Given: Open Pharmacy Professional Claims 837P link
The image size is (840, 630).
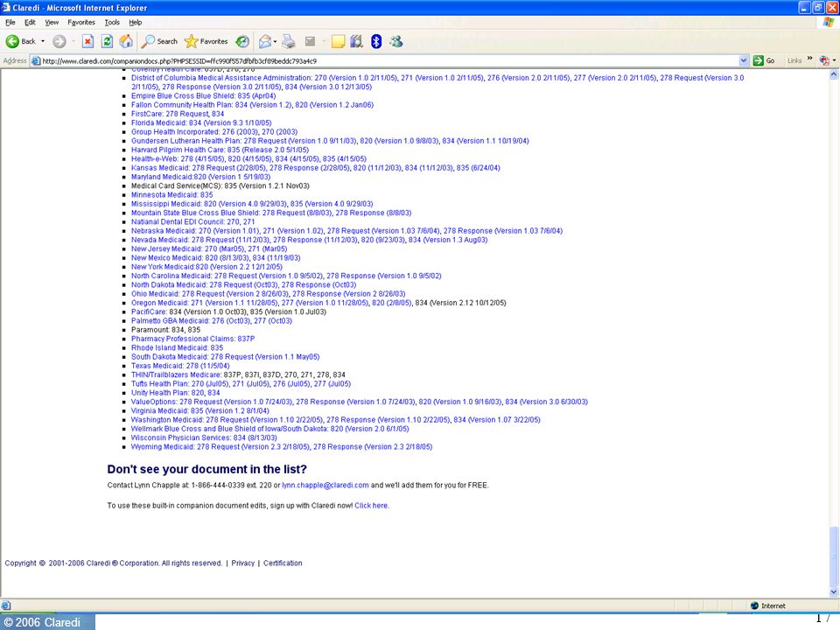Looking at the screenshot, I should tap(192, 339).
